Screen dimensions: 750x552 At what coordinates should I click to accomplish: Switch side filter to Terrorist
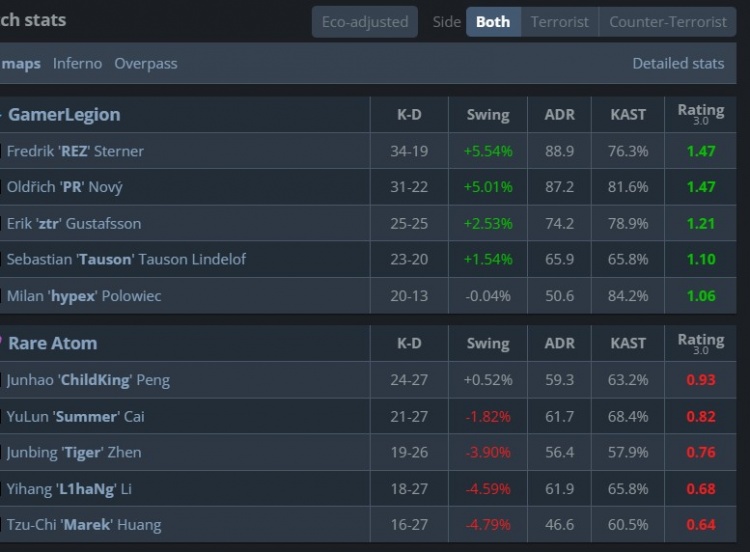(x=559, y=21)
